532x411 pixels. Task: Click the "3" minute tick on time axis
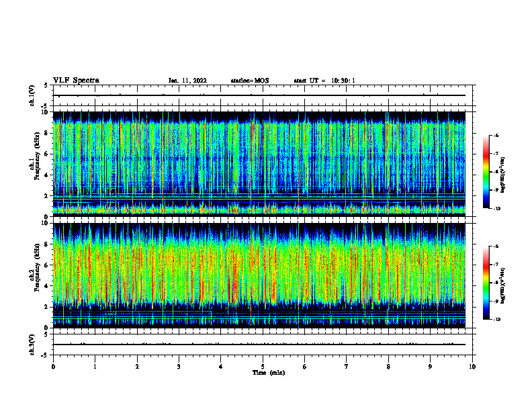click(x=179, y=367)
